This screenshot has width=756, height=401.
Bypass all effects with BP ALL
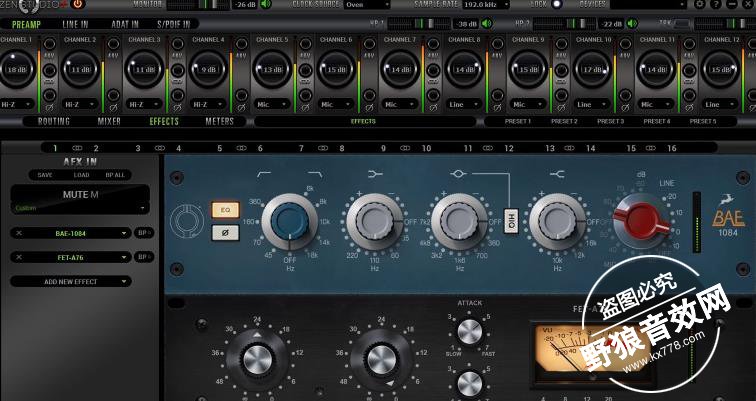(x=115, y=175)
